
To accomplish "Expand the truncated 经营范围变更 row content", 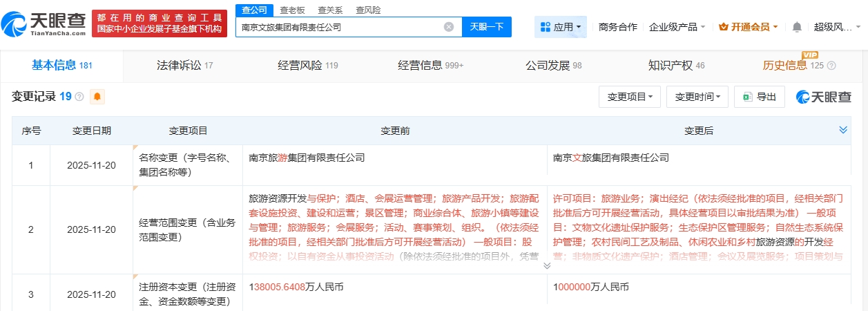I will point(547,265).
